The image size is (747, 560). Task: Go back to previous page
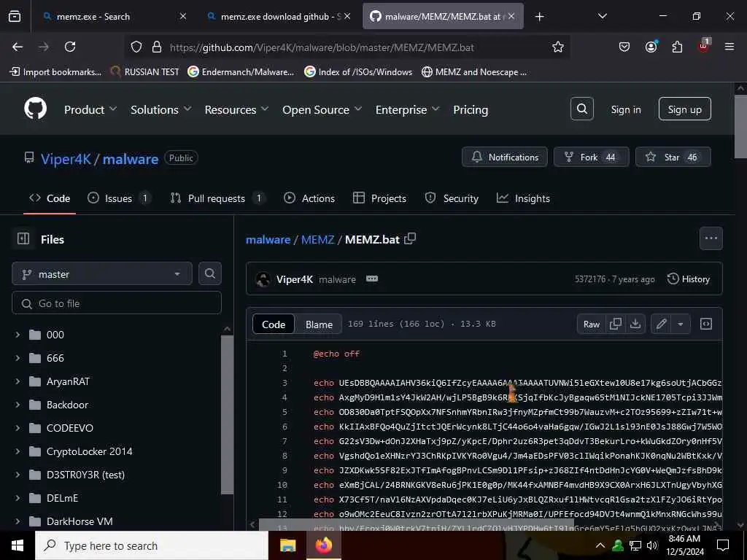tap(18, 47)
